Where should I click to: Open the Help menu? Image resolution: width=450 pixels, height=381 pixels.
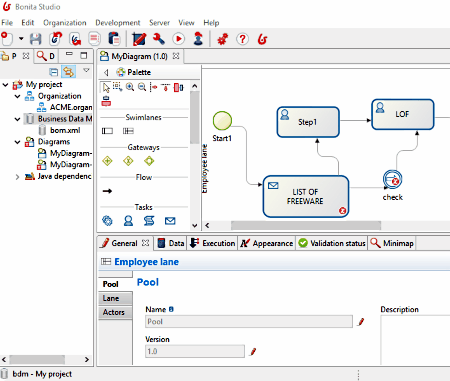click(x=211, y=23)
